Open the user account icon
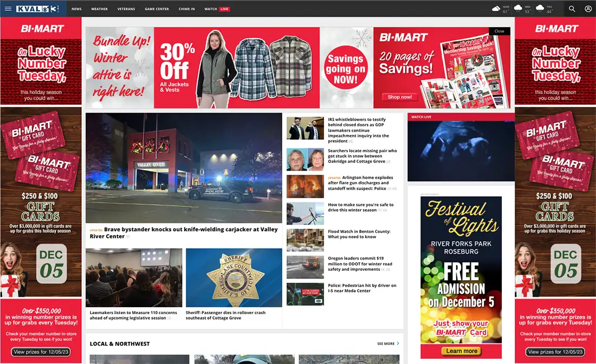596x364 pixels. [588, 9]
